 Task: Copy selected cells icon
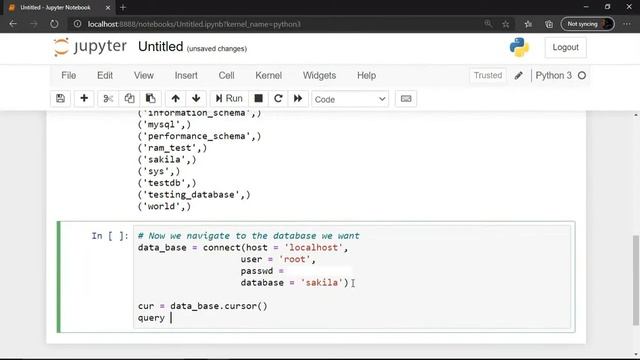coord(129,99)
